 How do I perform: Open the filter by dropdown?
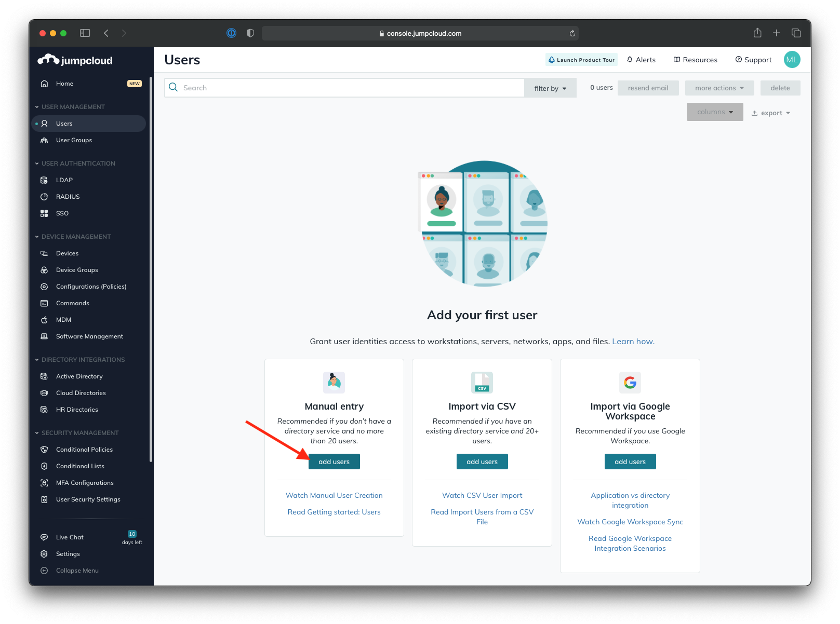(550, 88)
